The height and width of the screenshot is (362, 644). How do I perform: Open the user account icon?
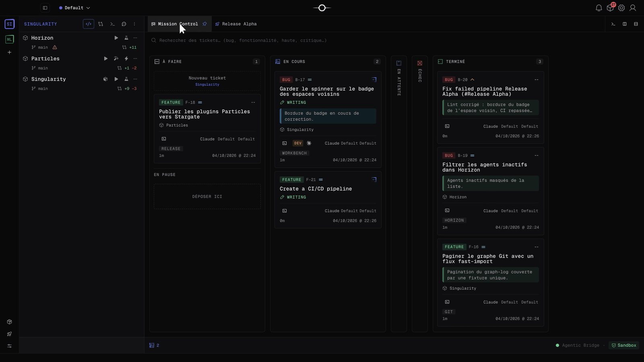pos(633,8)
